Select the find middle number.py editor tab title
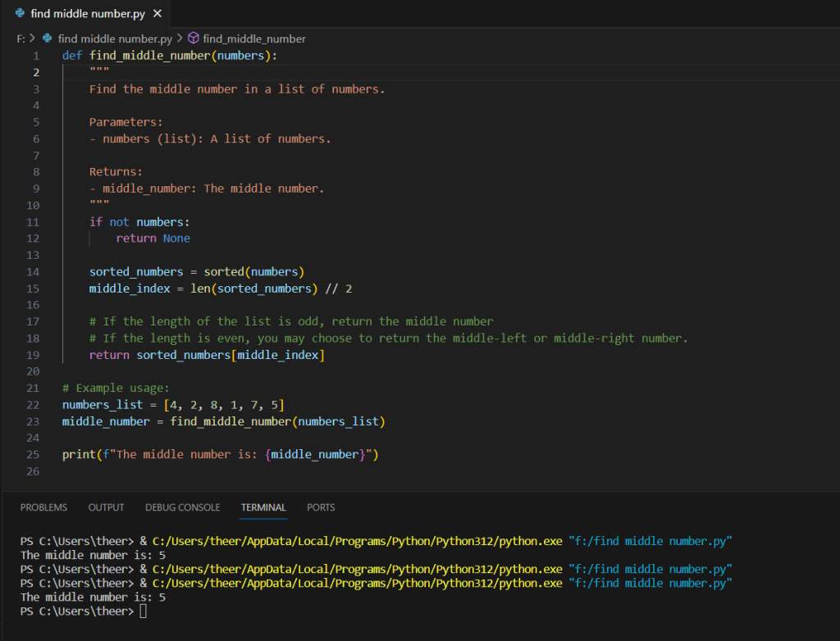The width and height of the screenshot is (840, 641). click(x=89, y=14)
